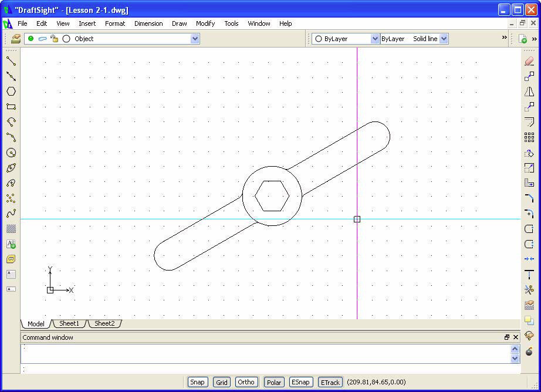The height and width of the screenshot is (392, 541).
Task: Toggle Ortho mode button
Action: pos(246,382)
